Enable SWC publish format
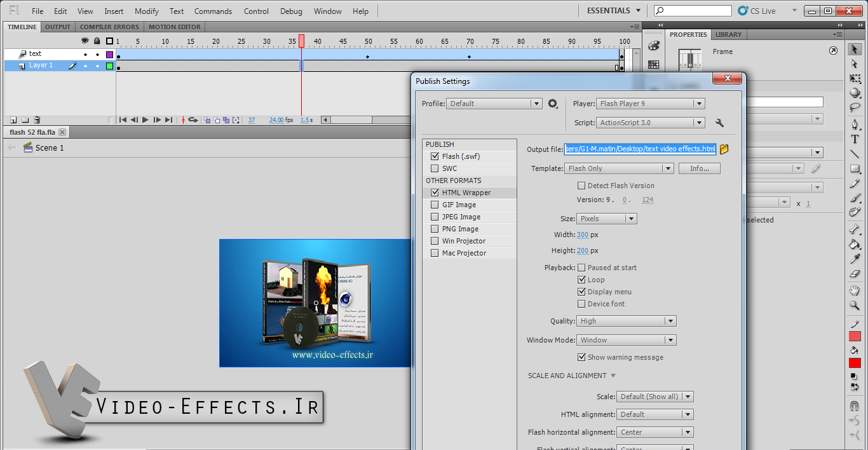Screen dimensions: 868x450 (x=435, y=168)
